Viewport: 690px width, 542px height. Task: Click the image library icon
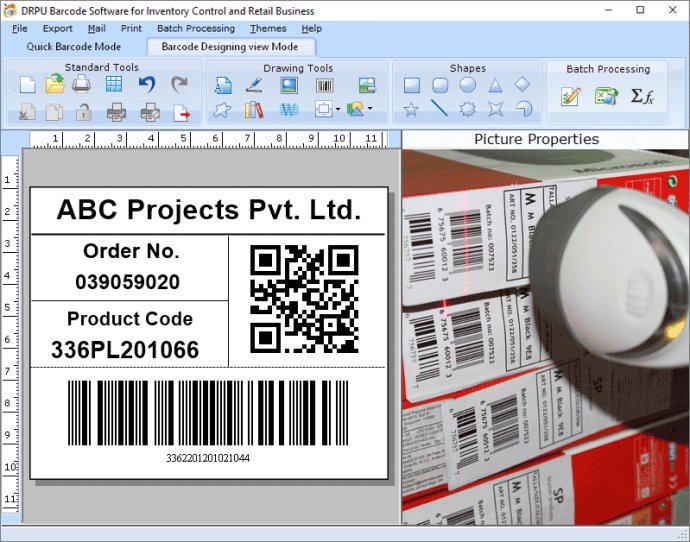[367, 84]
